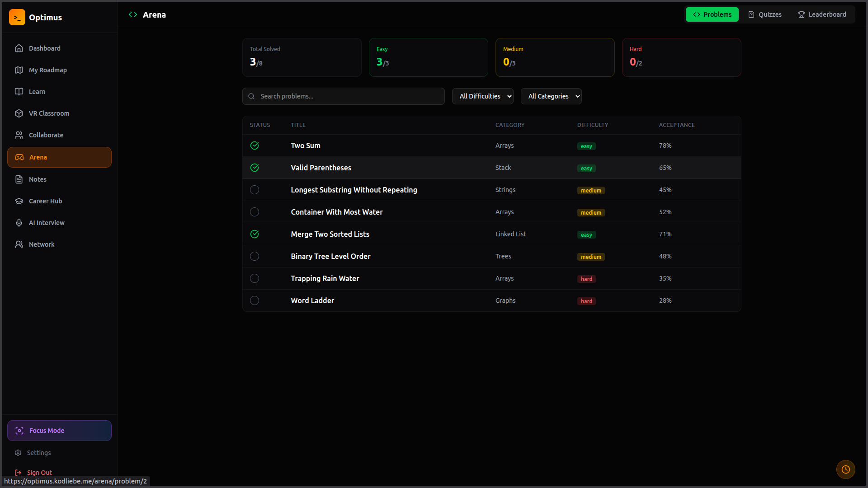This screenshot has width=868, height=488.
Task: Expand the All Categories dropdown
Action: [x=551, y=96]
